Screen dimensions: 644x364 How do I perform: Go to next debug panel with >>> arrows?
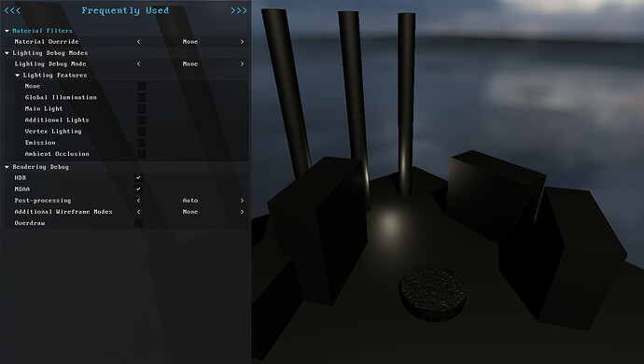coord(239,10)
